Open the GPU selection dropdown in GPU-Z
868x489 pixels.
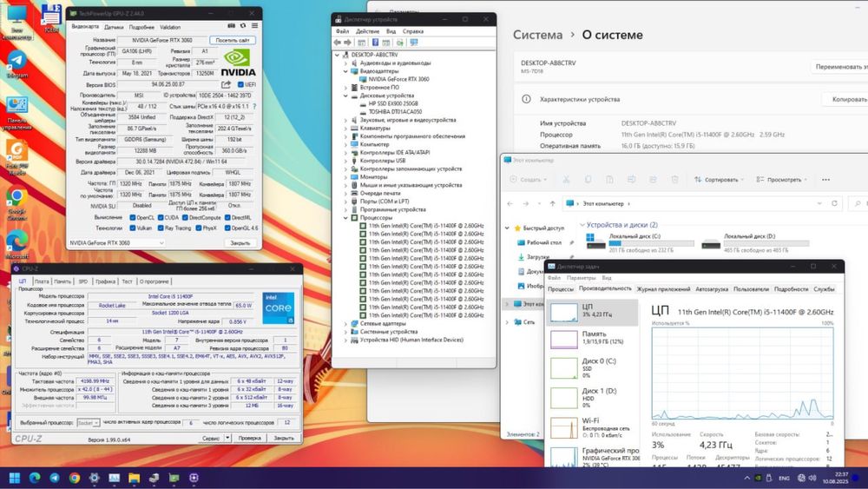pos(116,242)
